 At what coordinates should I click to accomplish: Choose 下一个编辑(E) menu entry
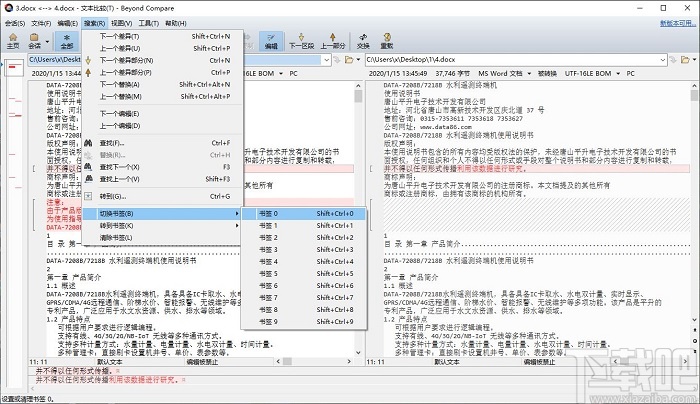(x=163, y=114)
